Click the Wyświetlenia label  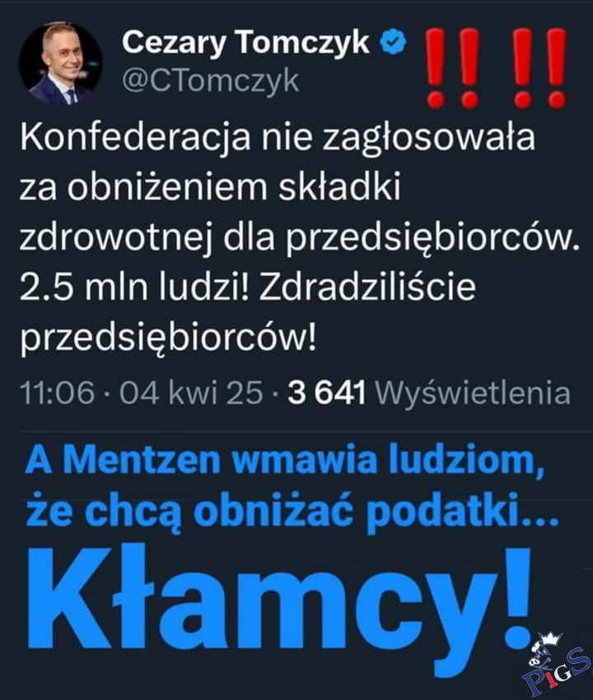473,394
